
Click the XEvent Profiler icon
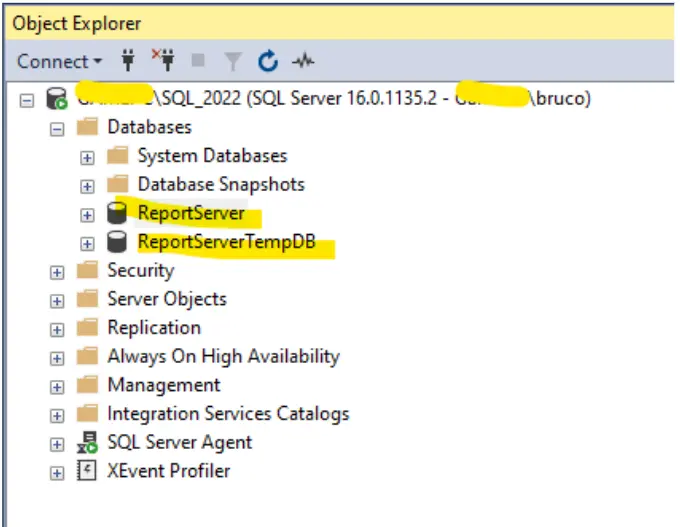click(87, 470)
